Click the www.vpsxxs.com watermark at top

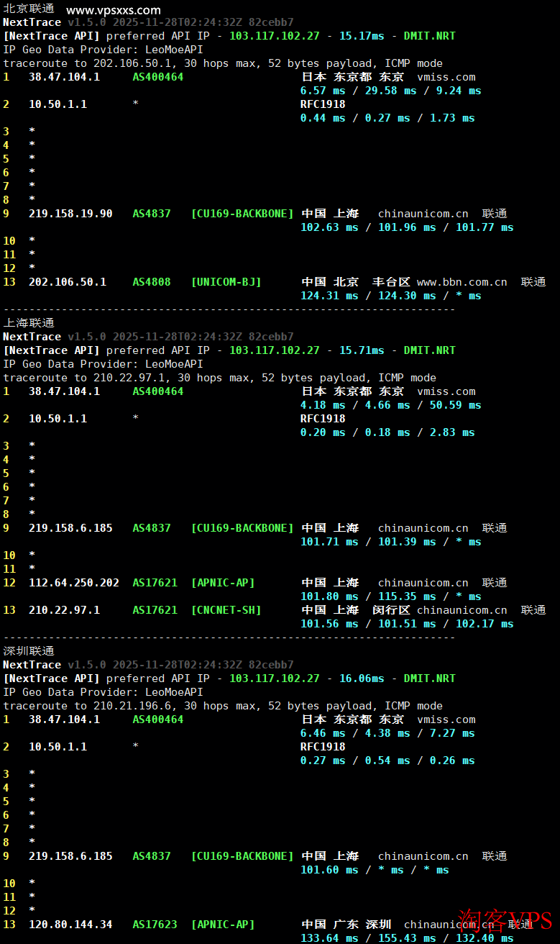113,10
